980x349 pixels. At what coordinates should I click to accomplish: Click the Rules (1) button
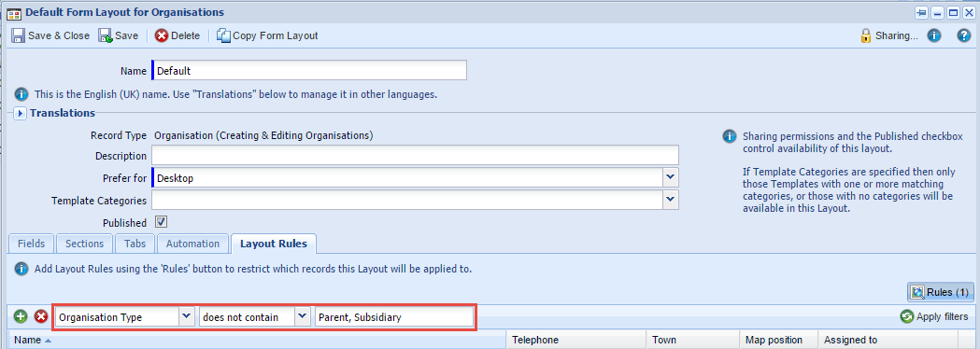940,292
